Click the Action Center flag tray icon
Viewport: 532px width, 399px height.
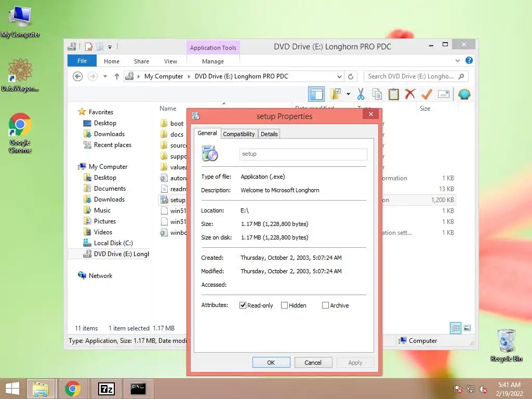tap(458, 389)
